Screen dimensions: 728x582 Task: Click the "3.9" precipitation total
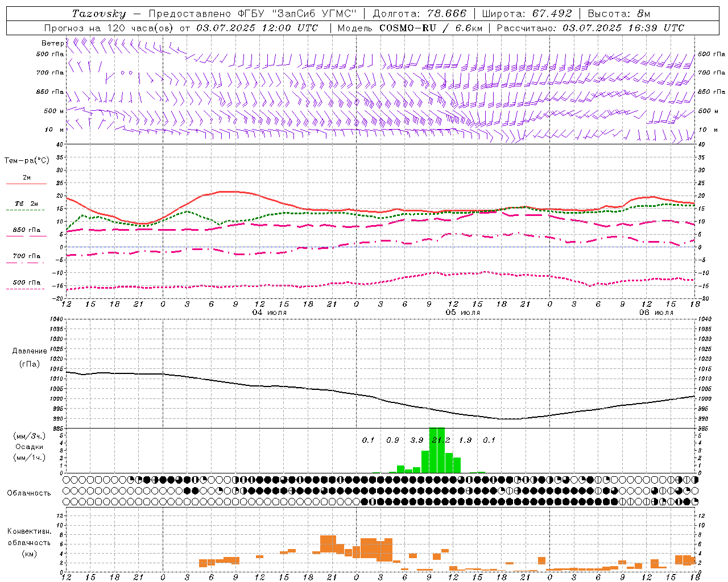[417, 440]
